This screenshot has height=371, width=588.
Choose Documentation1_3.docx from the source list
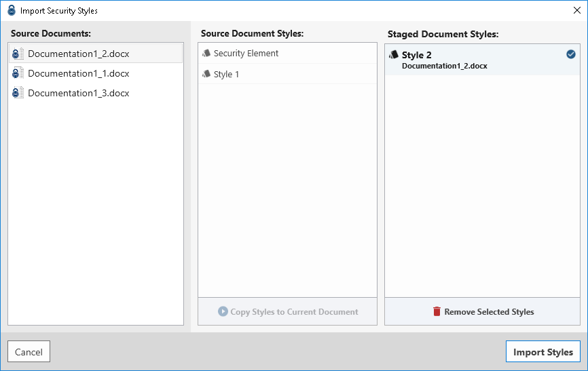tap(78, 93)
